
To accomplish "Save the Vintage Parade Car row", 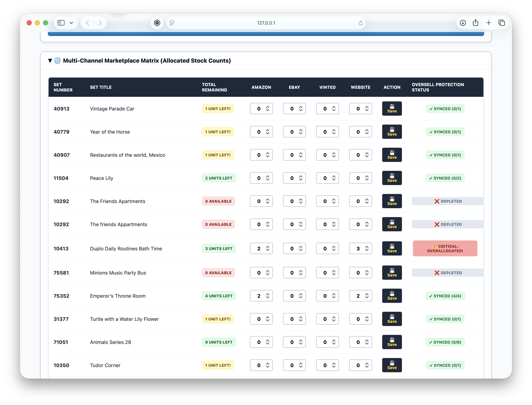I will 392,109.
